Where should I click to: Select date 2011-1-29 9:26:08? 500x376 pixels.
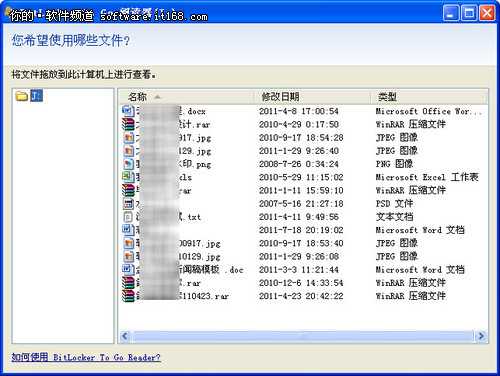pos(299,256)
